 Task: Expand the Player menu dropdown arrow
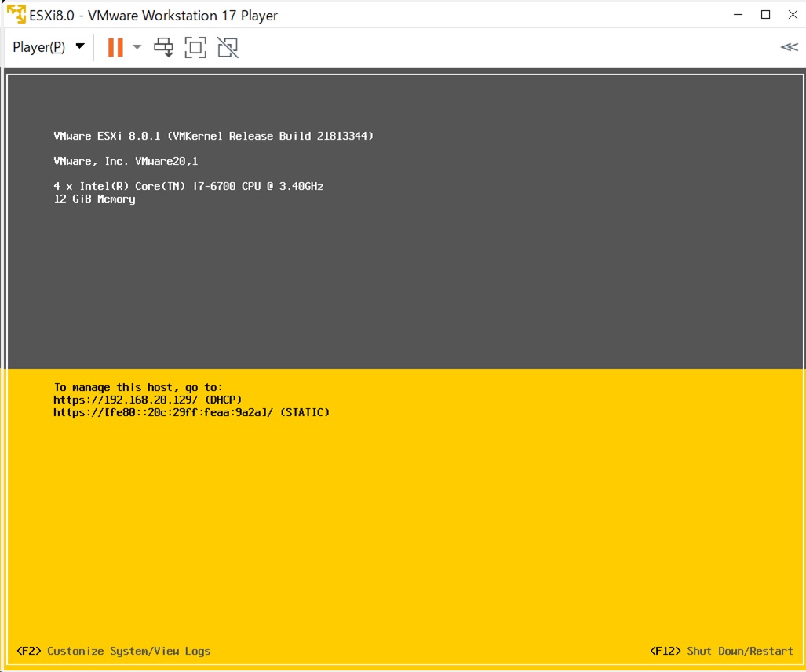coord(80,46)
